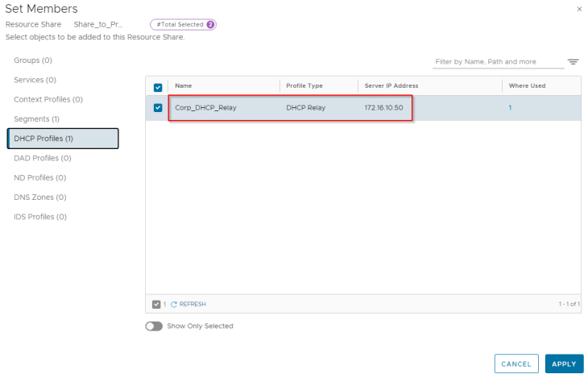The width and height of the screenshot is (588, 378).
Task: Toggle the footer selected-count checkbox
Action: pyautogui.click(x=156, y=304)
